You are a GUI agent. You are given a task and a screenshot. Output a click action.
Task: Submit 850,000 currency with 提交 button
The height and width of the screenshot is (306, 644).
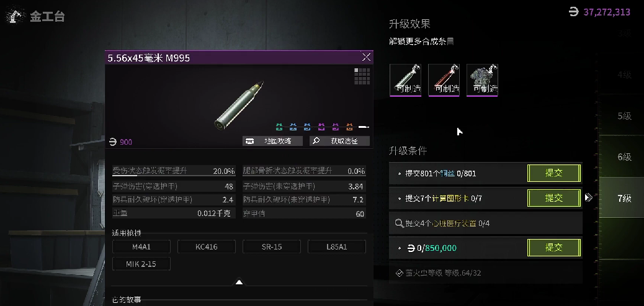click(554, 248)
